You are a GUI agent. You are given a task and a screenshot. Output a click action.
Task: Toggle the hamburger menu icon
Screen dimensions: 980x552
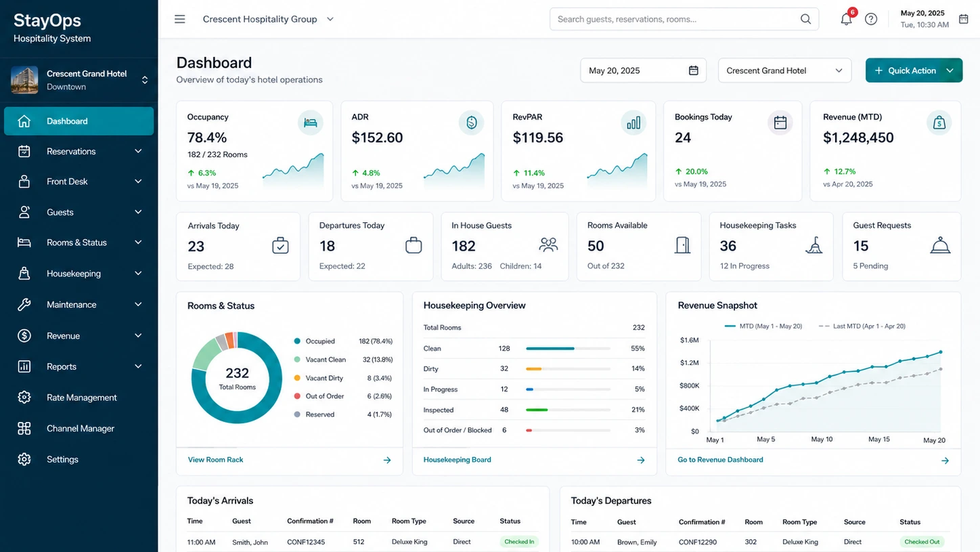click(x=180, y=19)
